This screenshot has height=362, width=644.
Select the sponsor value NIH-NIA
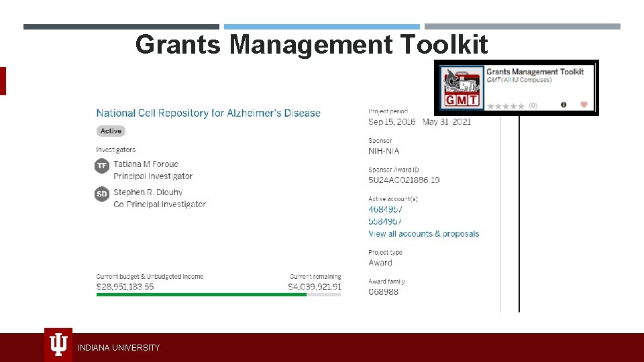[384, 151]
